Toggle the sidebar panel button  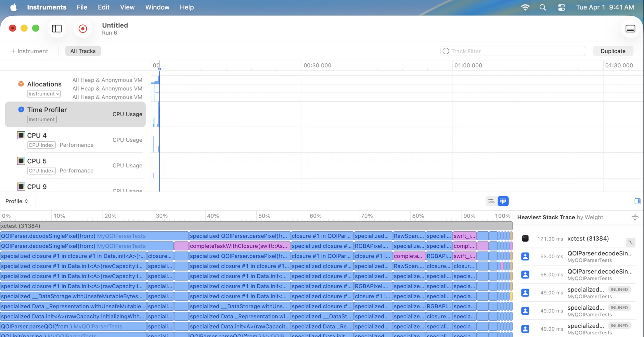point(57,28)
